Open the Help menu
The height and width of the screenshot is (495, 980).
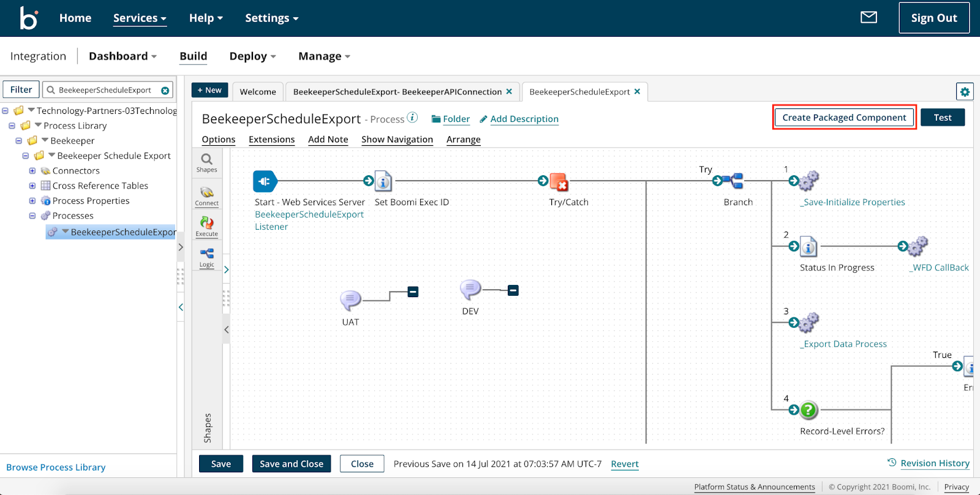point(206,18)
